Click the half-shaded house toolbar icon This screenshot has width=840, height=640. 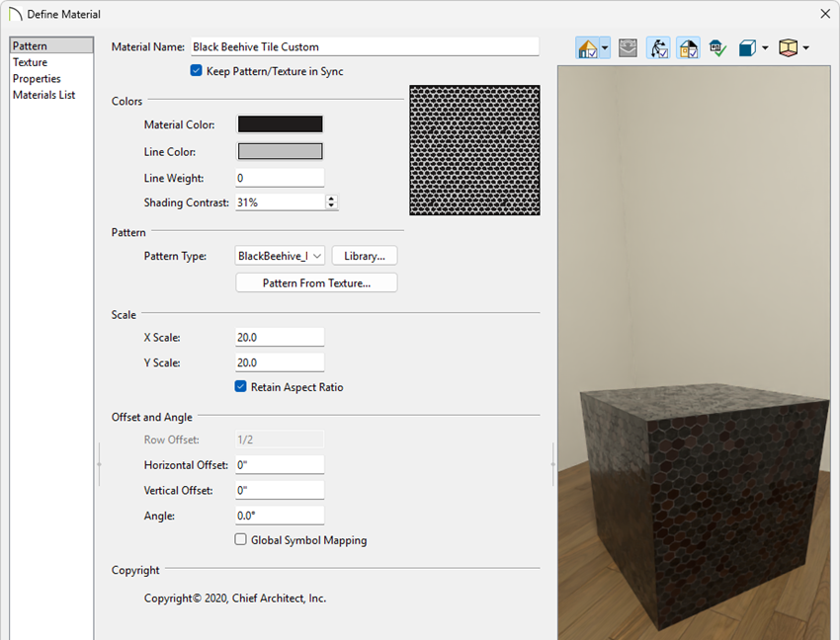point(688,47)
